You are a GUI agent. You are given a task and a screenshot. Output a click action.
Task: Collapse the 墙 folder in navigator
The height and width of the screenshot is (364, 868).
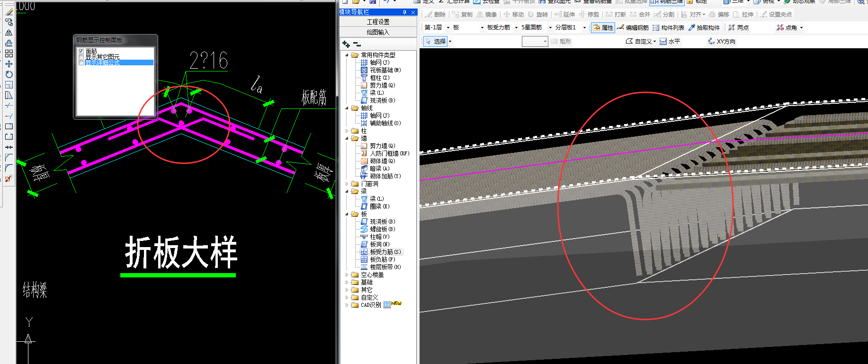(x=347, y=138)
